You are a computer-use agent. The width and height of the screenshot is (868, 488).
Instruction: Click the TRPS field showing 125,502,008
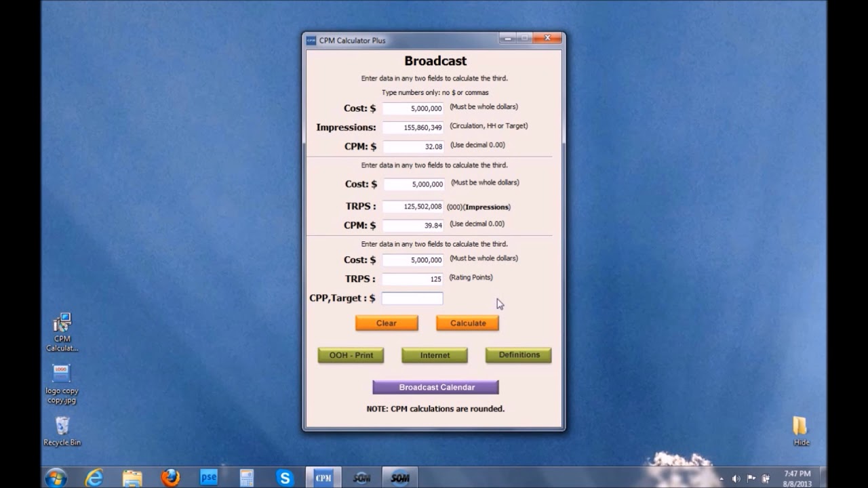coord(413,206)
